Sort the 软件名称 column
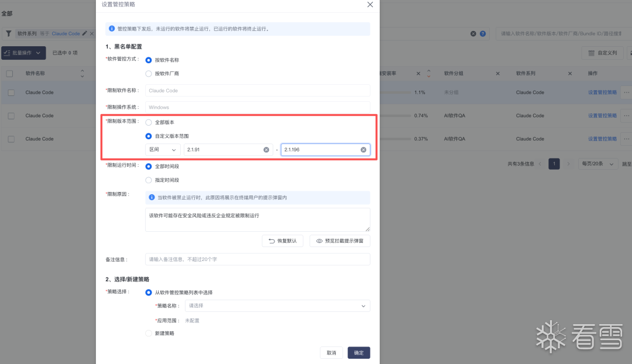This screenshot has height=364, width=632. 83,73
